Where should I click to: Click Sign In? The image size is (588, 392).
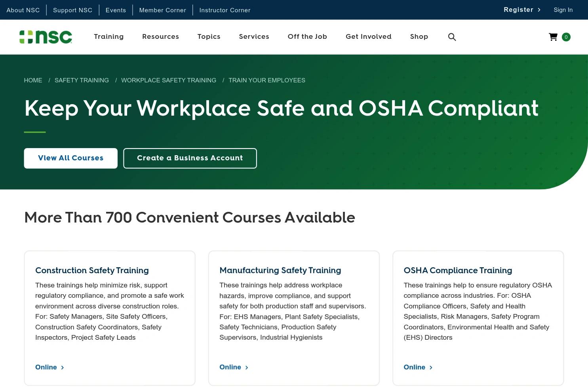coord(563,10)
